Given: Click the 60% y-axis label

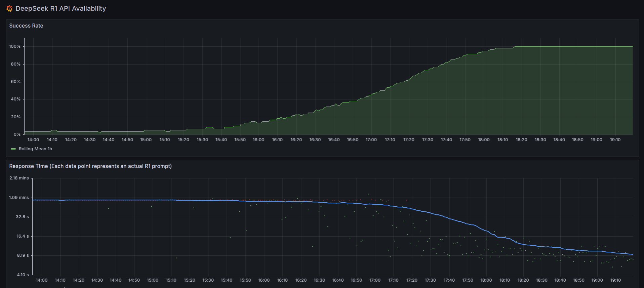Looking at the screenshot, I should click(x=16, y=82).
